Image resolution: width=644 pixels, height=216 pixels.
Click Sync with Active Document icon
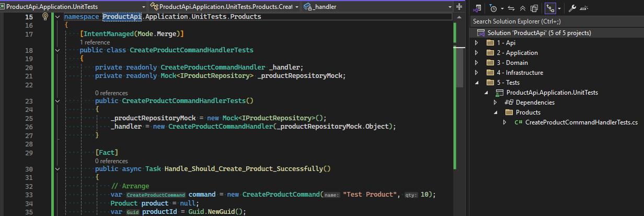(x=511, y=8)
